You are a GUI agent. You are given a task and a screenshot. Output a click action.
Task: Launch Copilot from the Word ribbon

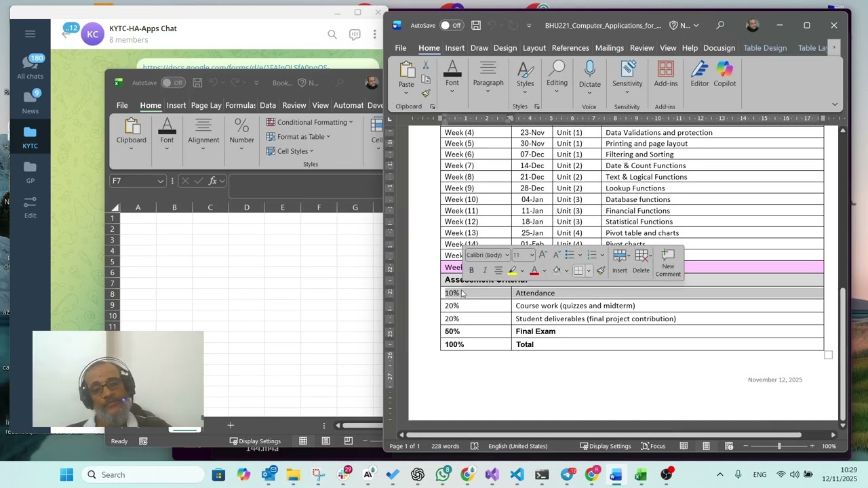(x=724, y=75)
